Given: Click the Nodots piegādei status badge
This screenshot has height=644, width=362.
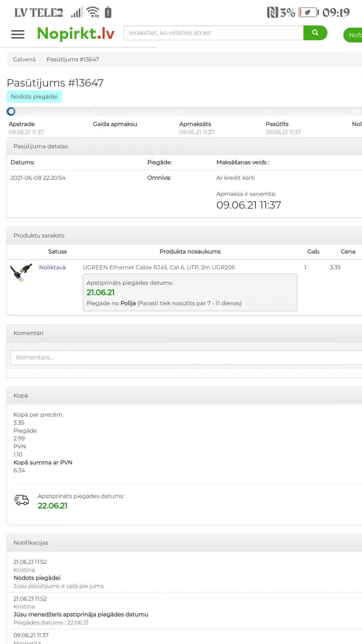Looking at the screenshot, I should pos(34,97).
